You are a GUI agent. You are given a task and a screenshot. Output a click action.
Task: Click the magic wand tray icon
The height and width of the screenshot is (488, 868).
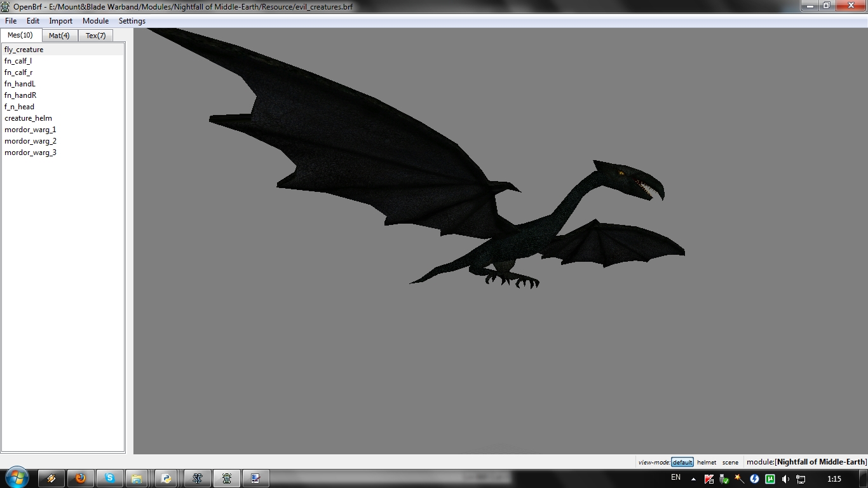point(739,478)
